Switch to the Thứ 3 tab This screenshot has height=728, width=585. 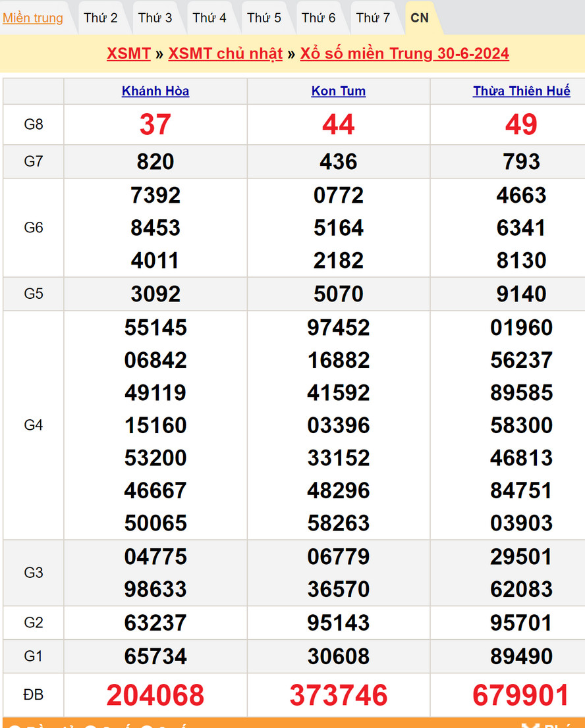(155, 18)
